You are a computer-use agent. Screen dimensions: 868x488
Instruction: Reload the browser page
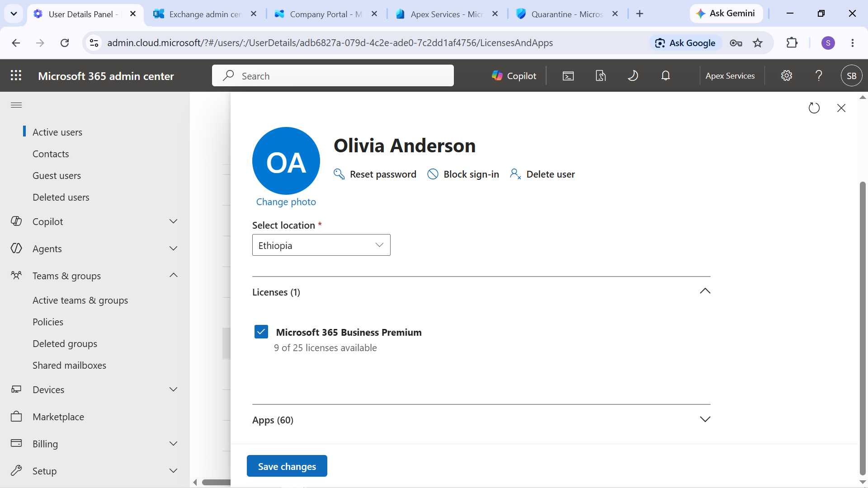click(x=65, y=43)
